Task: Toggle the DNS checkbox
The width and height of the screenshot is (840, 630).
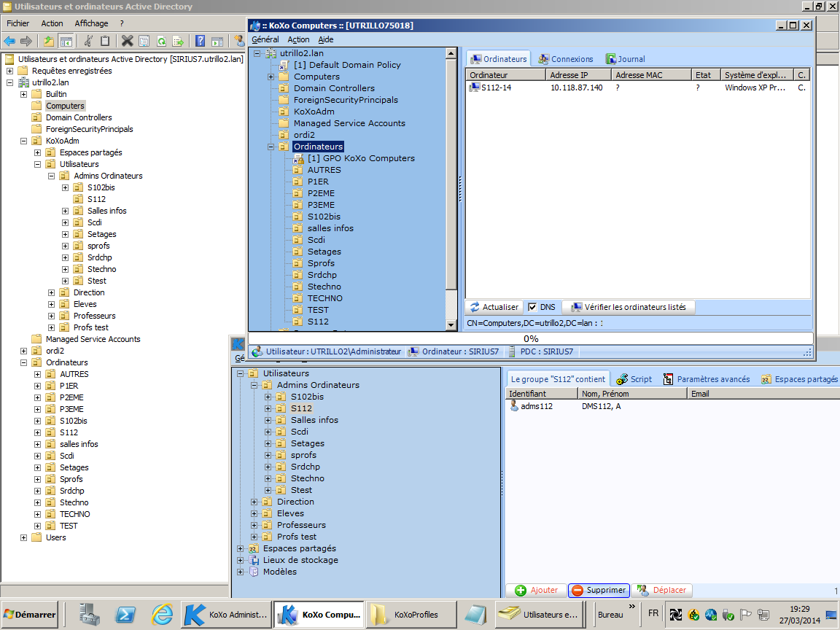Action: (532, 307)
